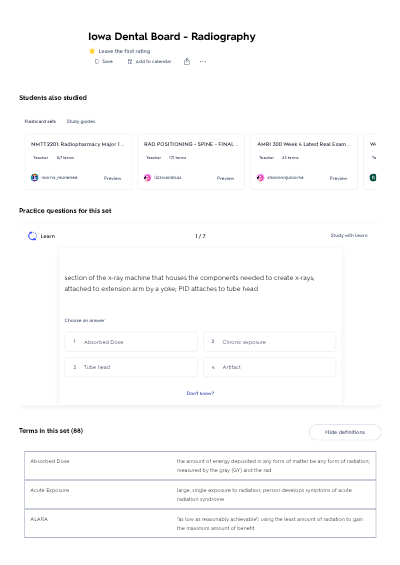Click the first flashcard set author avatar
The width and height of the screenshot is (400, 565).
(x=35, y=177)
